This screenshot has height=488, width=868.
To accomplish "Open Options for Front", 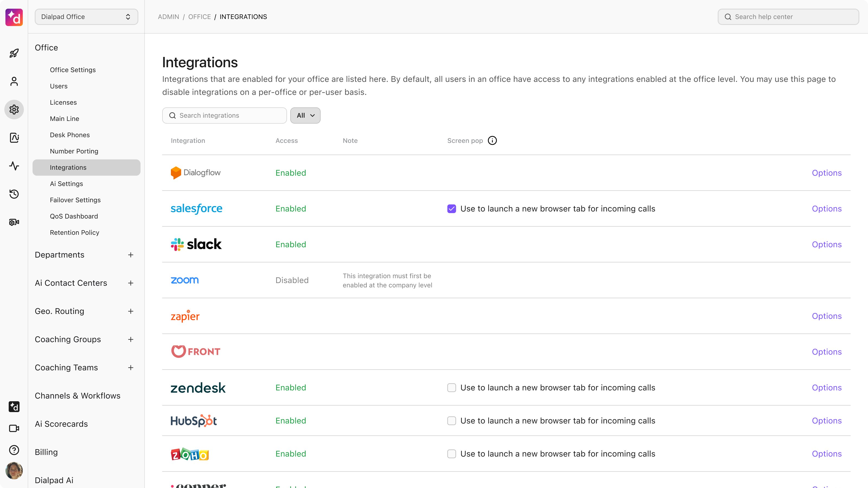I will coord(826,352).
